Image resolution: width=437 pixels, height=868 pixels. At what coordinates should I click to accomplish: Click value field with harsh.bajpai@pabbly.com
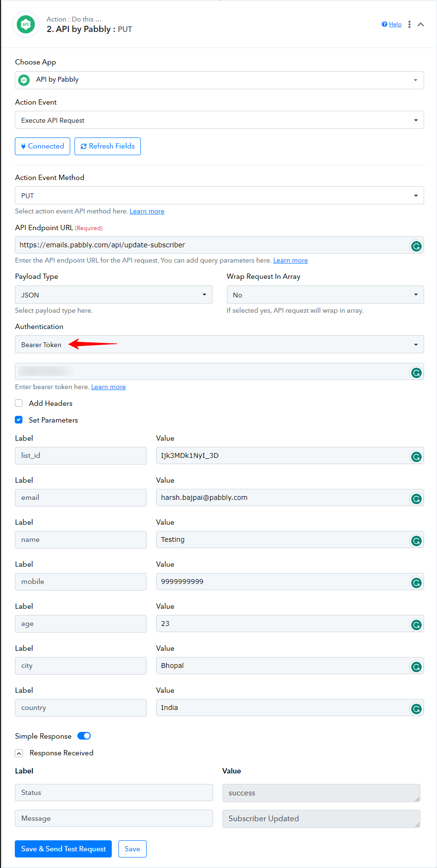pyautogui.click(x=290, y=498)
